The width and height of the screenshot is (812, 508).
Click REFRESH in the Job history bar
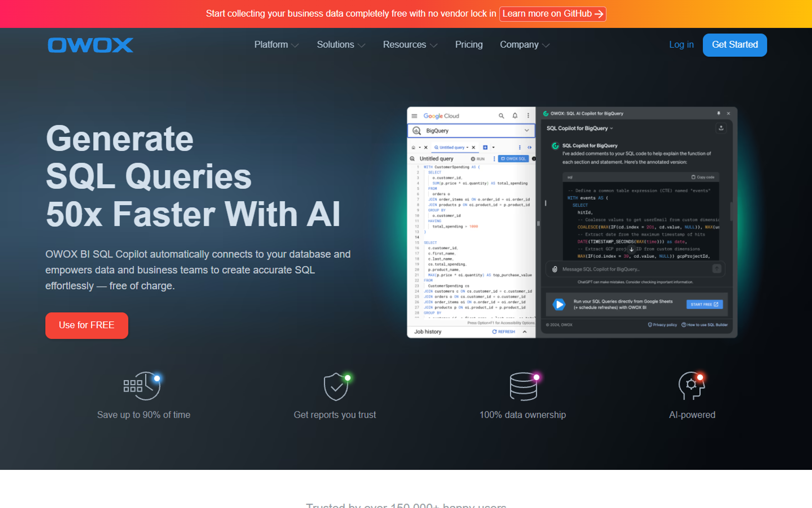[503, 332]
